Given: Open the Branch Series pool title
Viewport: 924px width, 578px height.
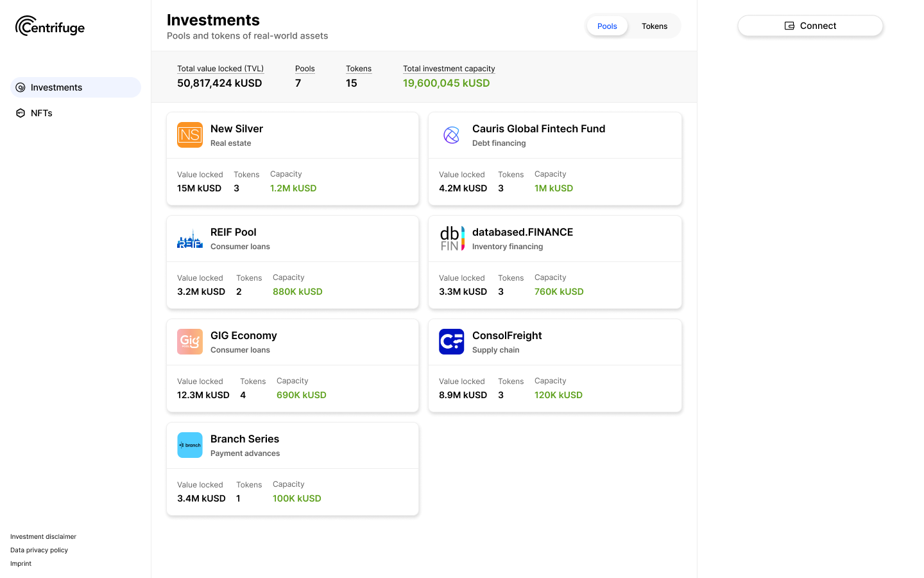Looking at the screenshot, I should pyautogui.click(x=244, y=439).
